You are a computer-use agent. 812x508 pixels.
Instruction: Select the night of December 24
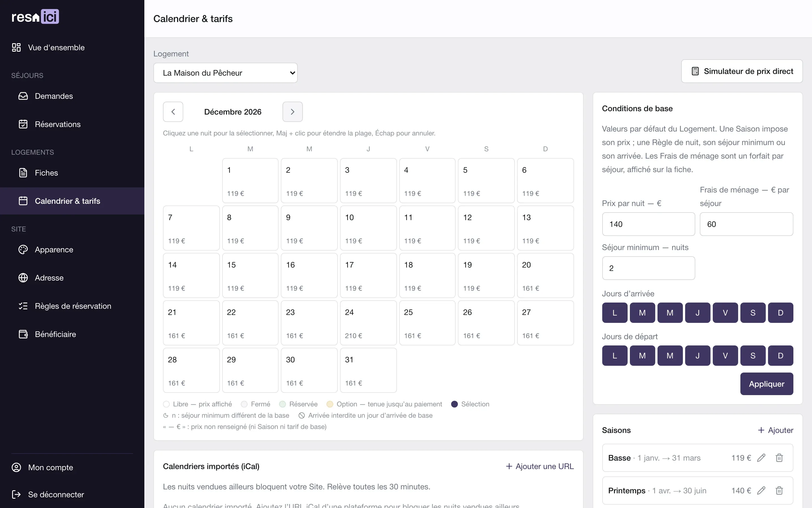[x=368, y=323]
